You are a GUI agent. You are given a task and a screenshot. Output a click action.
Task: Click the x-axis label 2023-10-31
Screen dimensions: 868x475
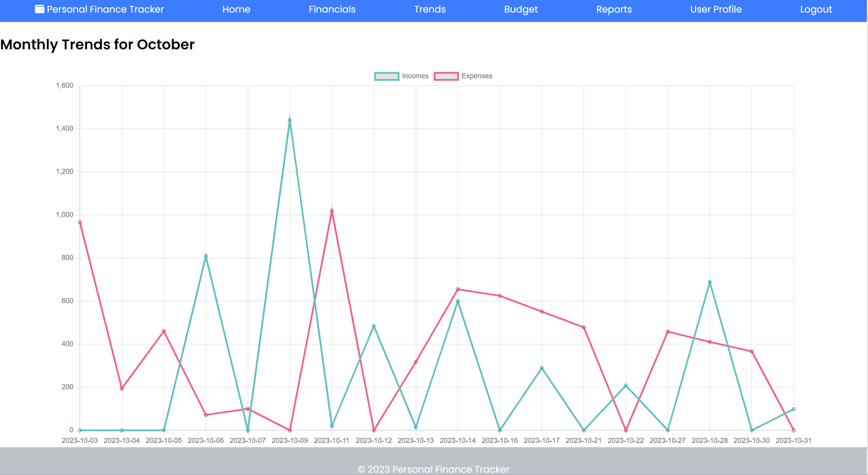coord(794,441)
